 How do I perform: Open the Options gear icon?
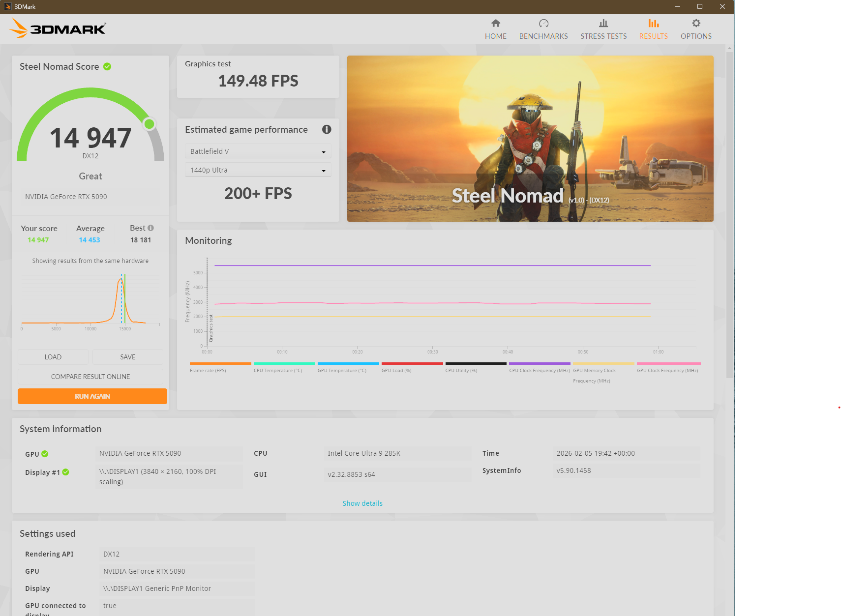696,23
